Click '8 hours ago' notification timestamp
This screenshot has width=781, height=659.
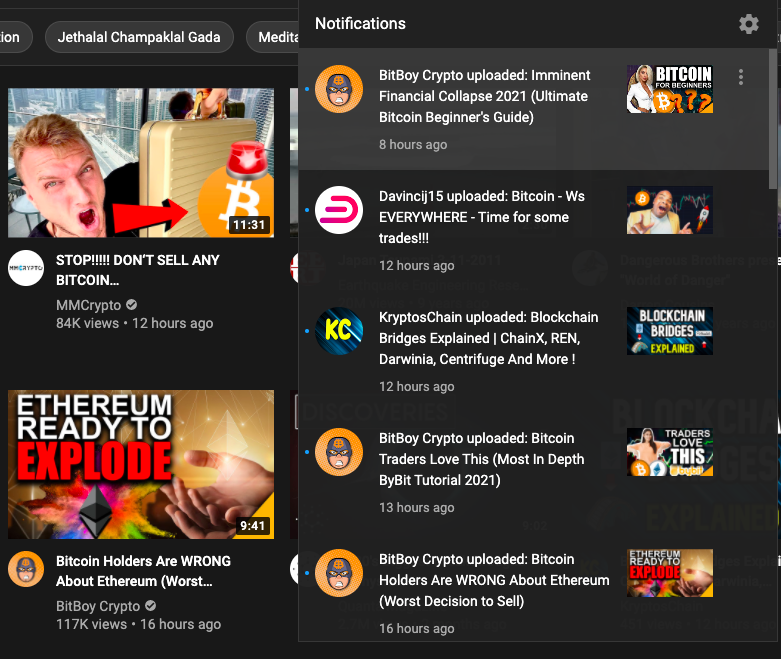413,144
